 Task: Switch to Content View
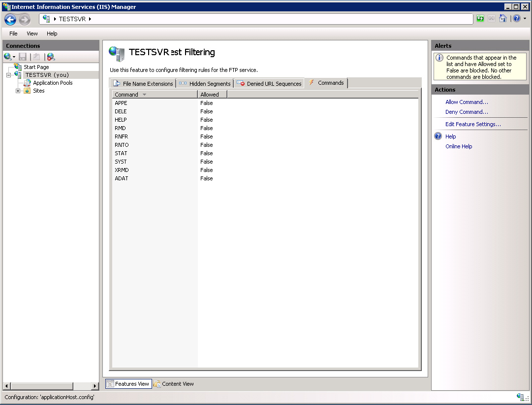pos(174,384)
